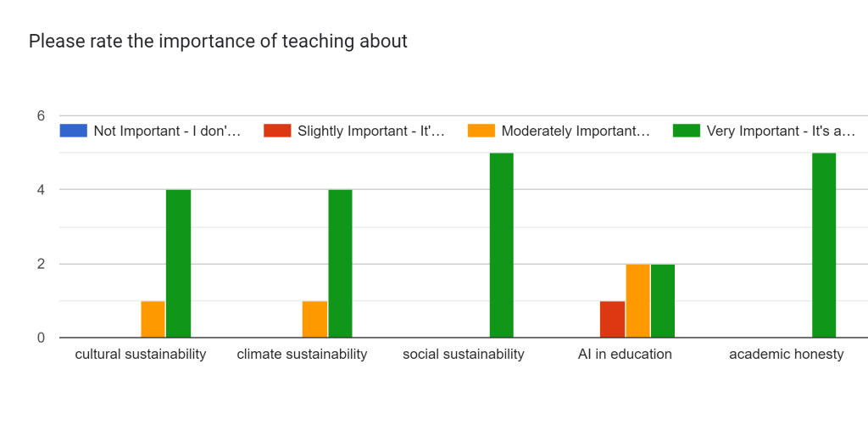Select the 'Very Important - It's a…' legend text
Screen dimensions: 868x425
[781, 131]
